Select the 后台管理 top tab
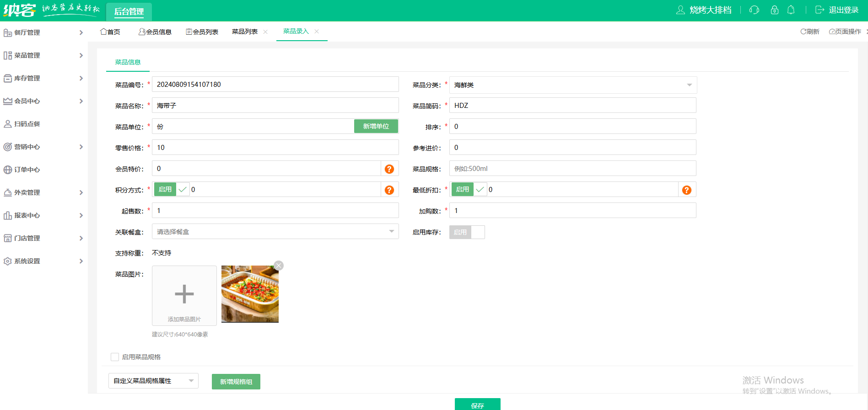 (x=129, y=11)
